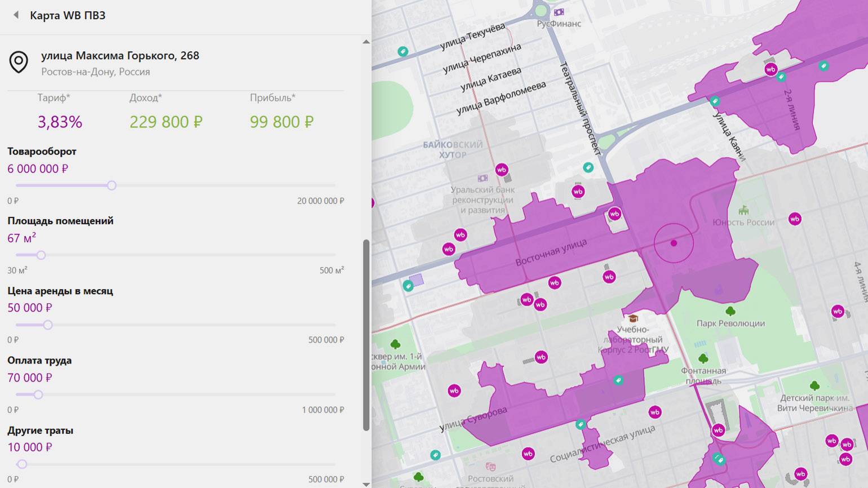
Task: Click the РусФинанс bank icon on map
Action: 559,12
